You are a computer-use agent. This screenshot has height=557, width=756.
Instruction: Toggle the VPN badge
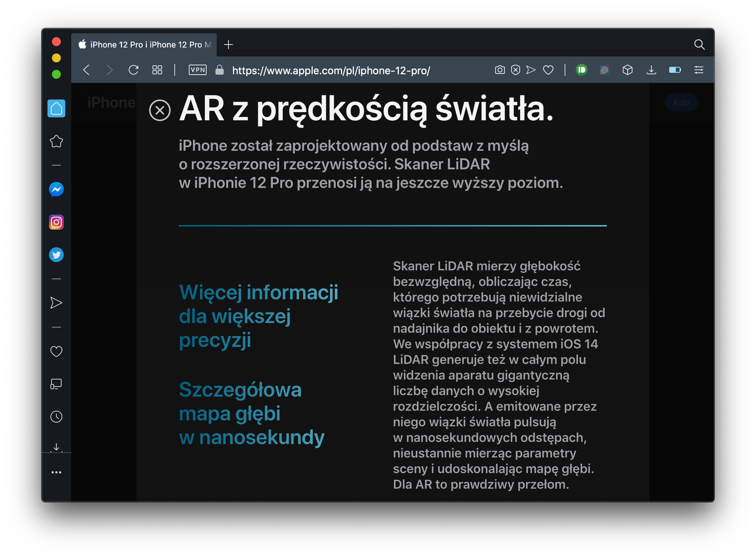198,70
